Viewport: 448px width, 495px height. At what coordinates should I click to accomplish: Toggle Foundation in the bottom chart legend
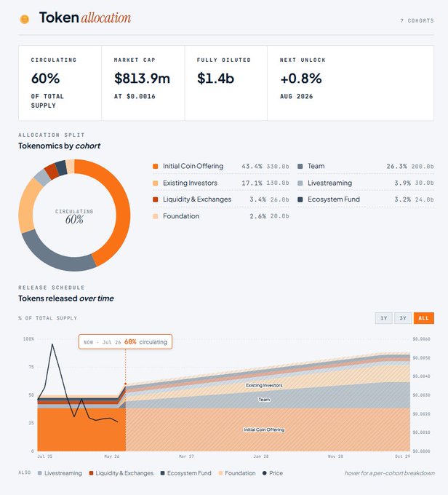pyautogui.click(x=237, y=473)
